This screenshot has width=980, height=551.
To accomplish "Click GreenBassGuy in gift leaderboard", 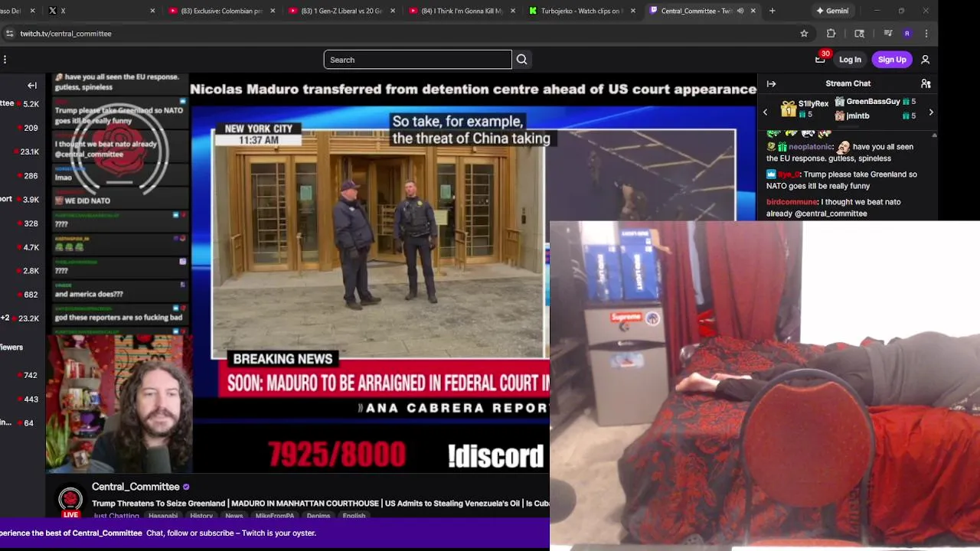I will [873, 102].
